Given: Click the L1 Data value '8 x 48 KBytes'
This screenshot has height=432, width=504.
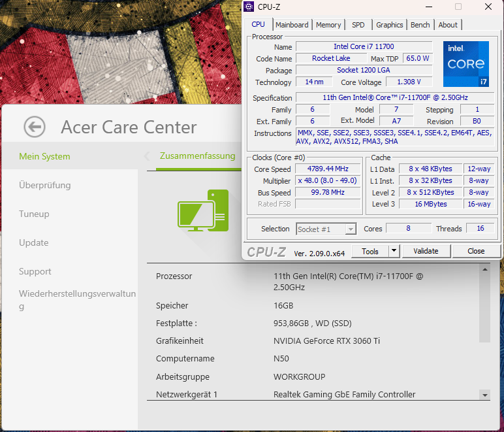Looking at the screenshot, I should click(x=430, y=169).
